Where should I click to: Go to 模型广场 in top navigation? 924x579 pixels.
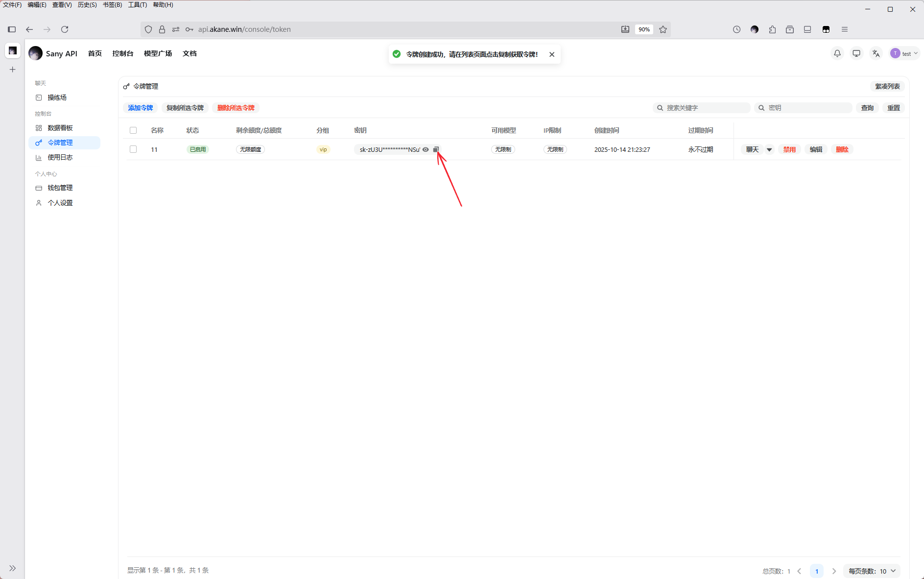[158, 53]
